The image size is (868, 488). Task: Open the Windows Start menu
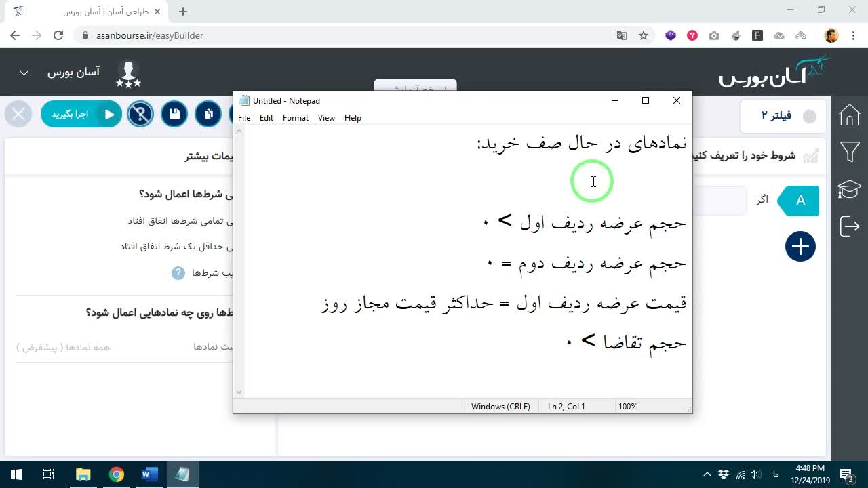(x=16, y=474)
